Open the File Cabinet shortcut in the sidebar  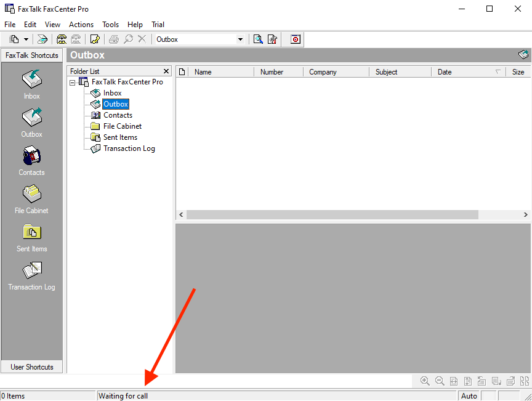coord(32,200)
